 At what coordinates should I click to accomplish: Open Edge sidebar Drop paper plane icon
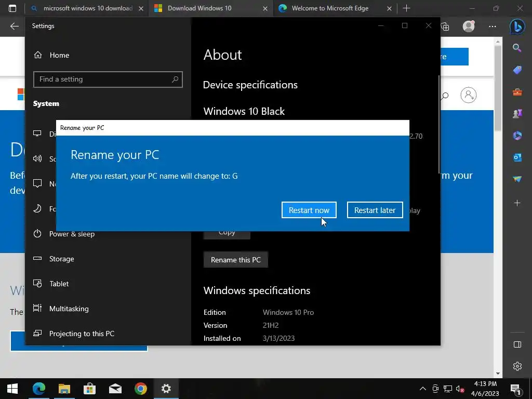click(517, 179)
